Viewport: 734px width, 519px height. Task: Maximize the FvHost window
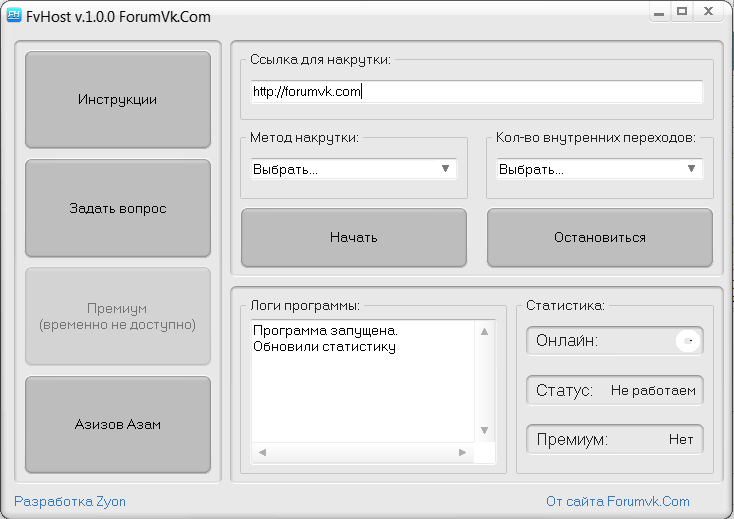[x=682, y=11]
